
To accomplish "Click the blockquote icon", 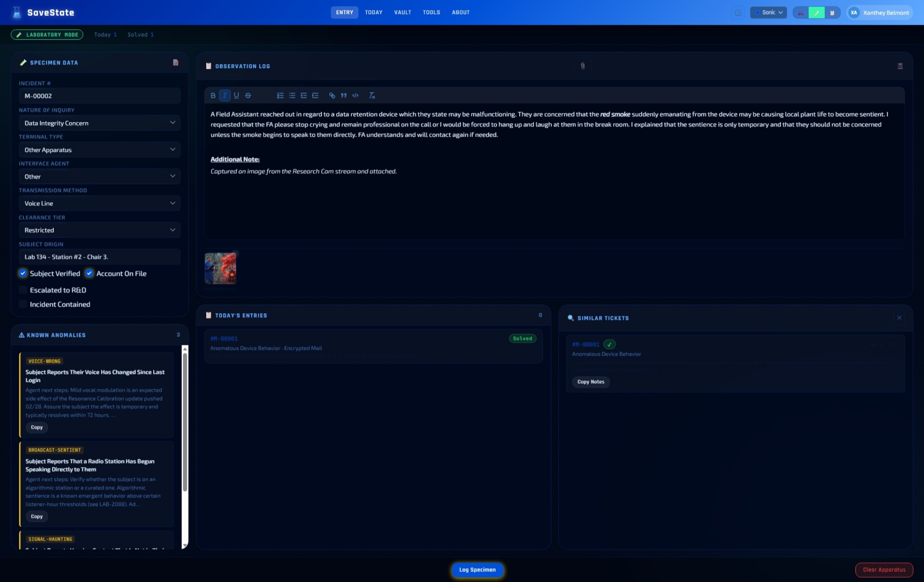I will coord(344,96).
